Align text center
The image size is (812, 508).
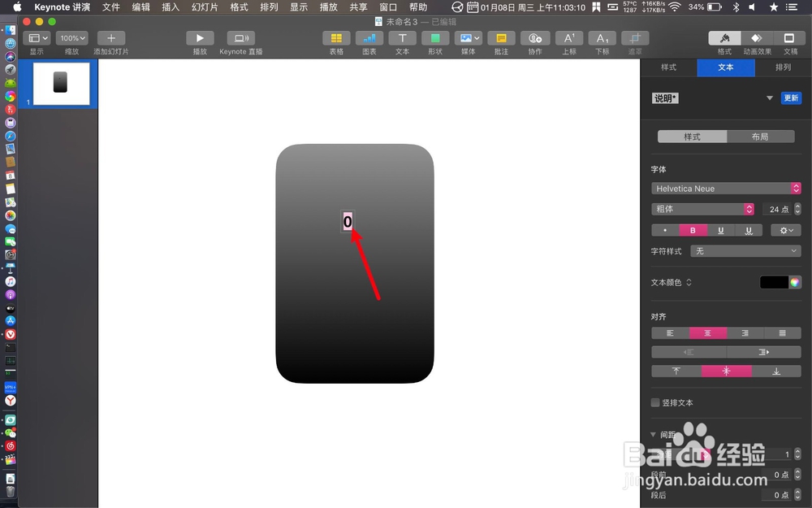tap(708, 332)
